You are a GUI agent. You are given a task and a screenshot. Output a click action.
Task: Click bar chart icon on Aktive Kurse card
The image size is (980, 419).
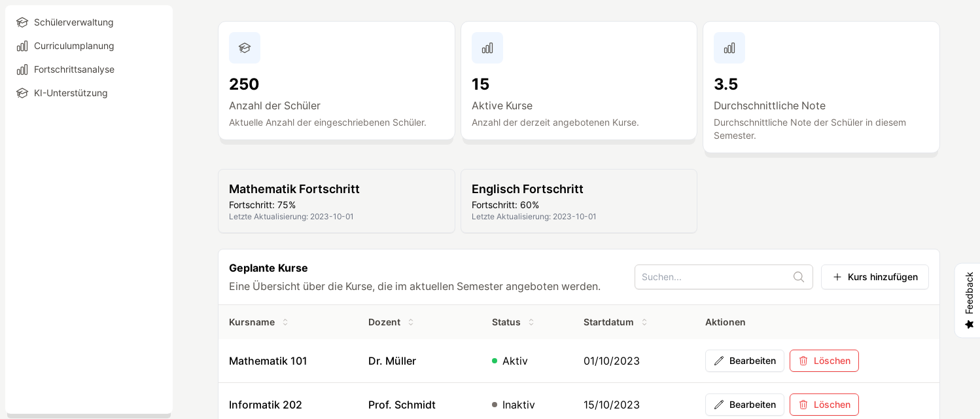487,48
